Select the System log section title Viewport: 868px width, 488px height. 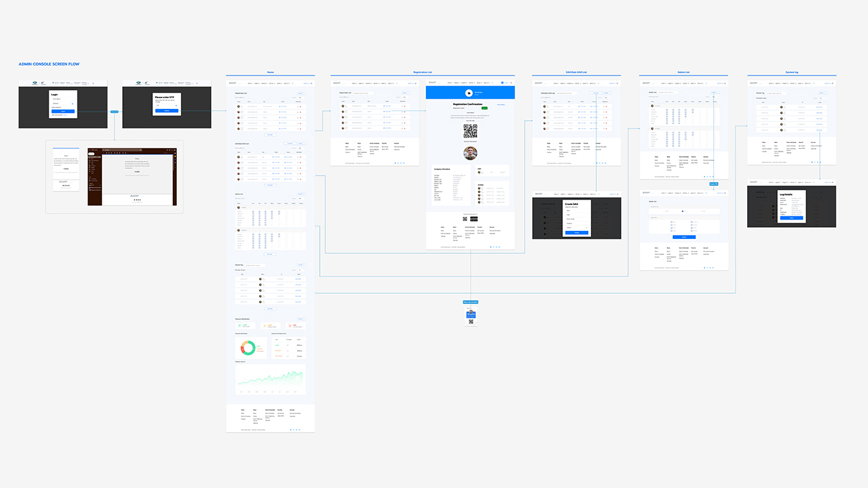(x=791, y=72)
